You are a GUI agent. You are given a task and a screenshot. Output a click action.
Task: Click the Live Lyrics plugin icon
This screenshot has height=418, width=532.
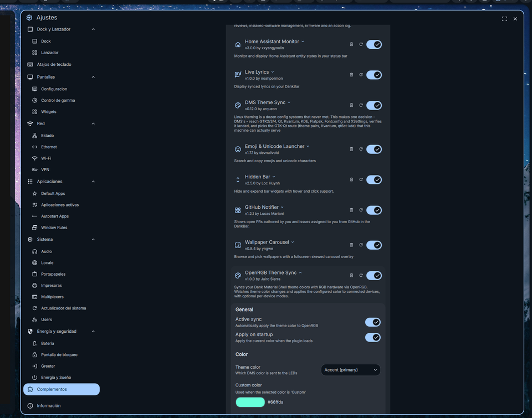(x=238, y=75)
